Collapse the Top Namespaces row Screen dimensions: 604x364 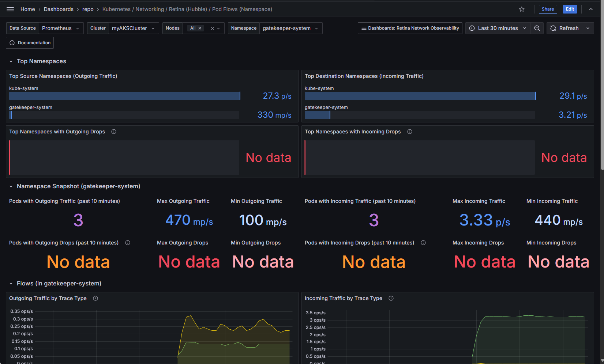tap(11, 61)
